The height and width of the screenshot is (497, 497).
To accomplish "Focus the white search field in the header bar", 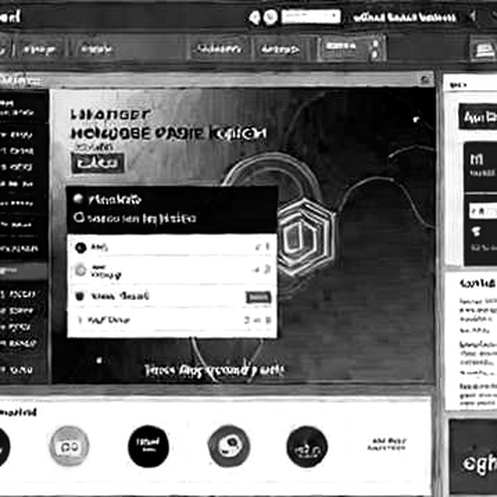I will click(x=311, y=16).
